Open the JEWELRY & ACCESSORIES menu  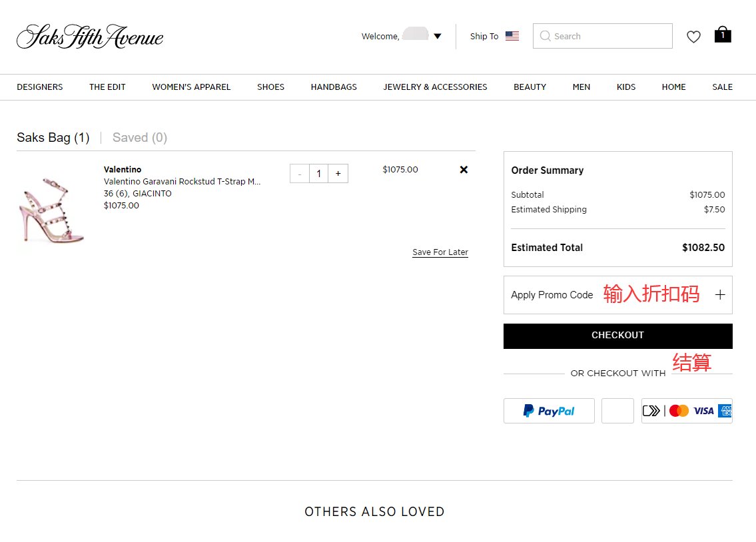[x=435, y=87]
